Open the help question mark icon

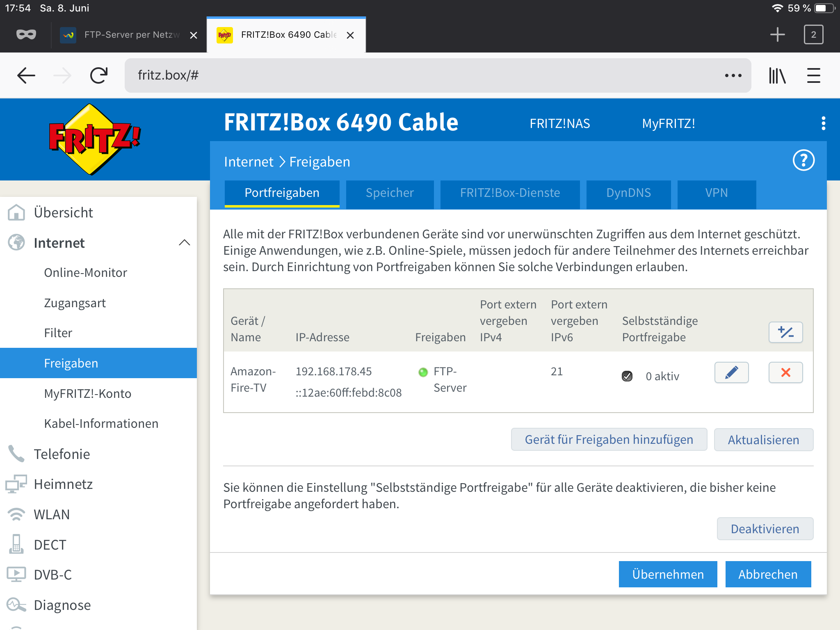tap(803, 160)
